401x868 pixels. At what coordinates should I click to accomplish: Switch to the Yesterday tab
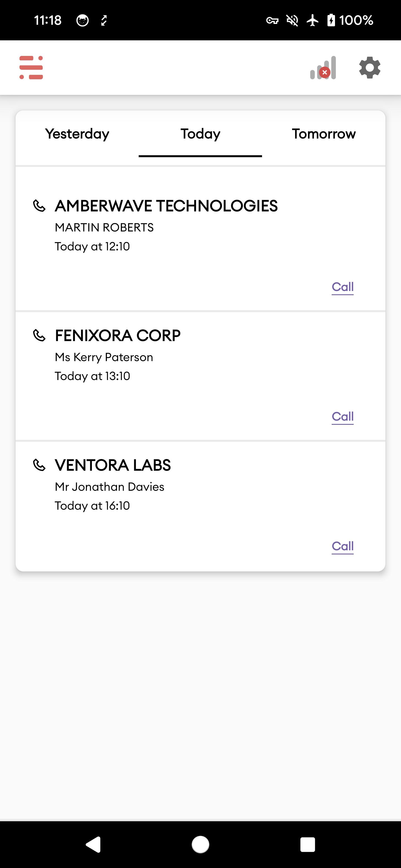click(77, 134)
